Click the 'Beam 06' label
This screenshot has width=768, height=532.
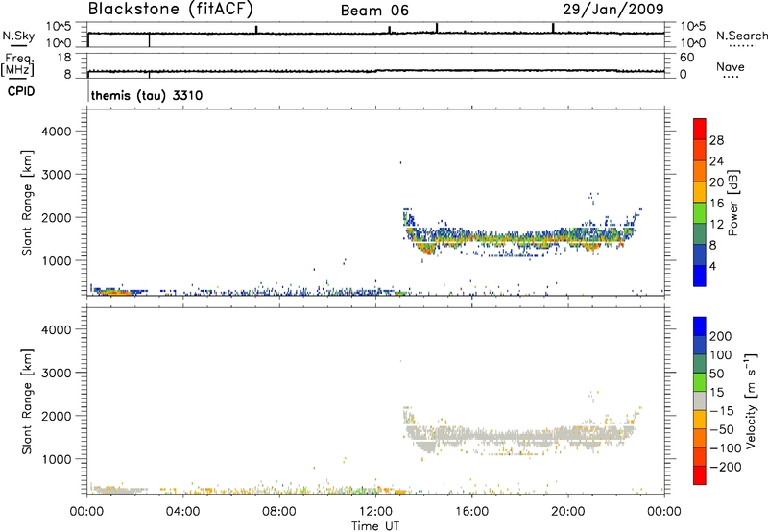374,11
